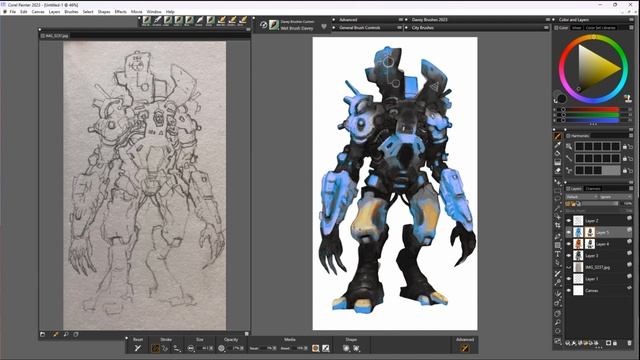Hide Layer 5 with its eye icon
The image size is (640, 360).
pyautogui.click(x=569, y=232)
